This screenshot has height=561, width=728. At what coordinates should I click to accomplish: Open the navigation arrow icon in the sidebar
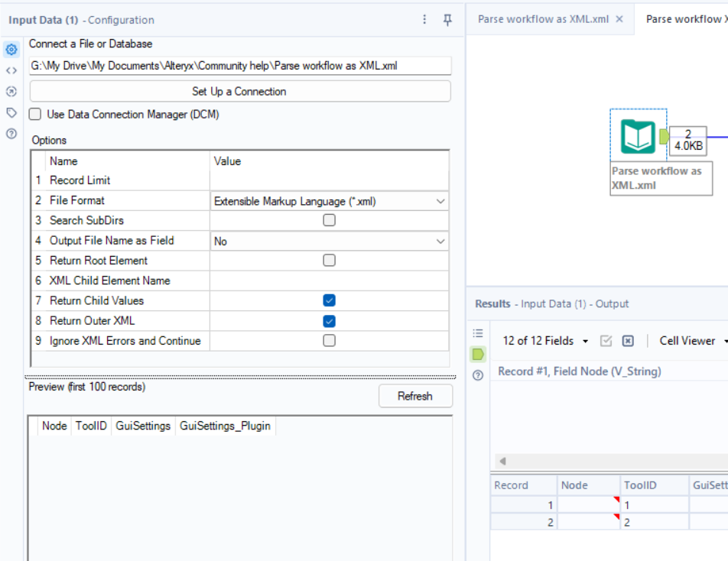11,91
